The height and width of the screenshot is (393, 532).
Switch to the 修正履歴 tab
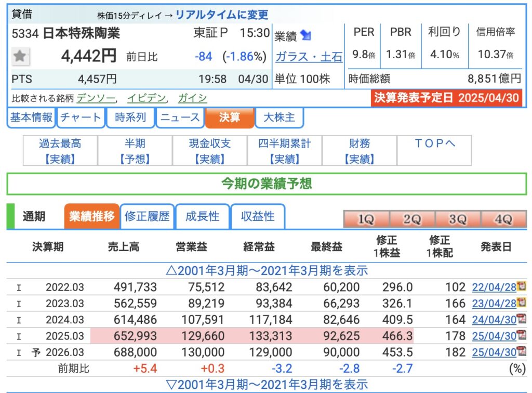[147, 216]
